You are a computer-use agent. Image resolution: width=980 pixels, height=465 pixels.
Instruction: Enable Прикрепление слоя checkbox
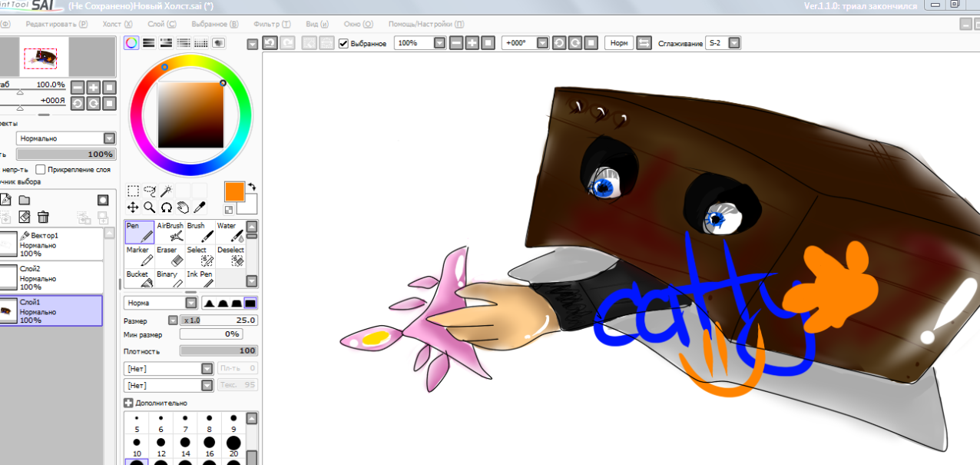point(41,169)
